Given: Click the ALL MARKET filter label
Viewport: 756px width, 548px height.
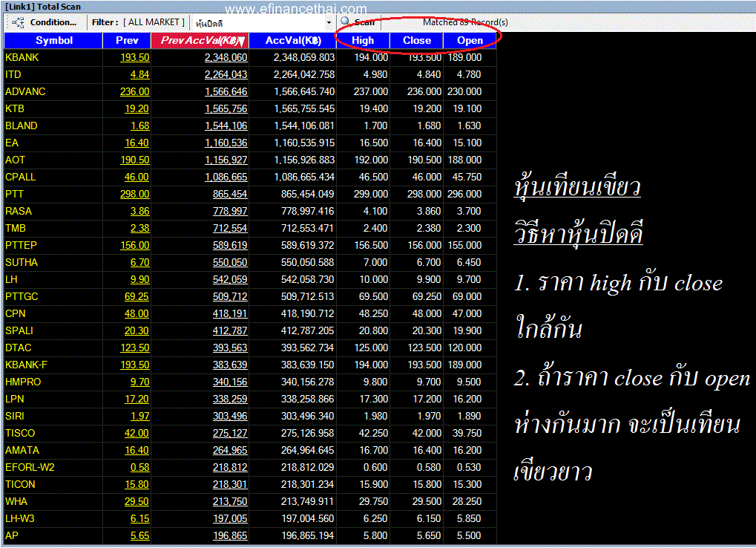Looking at the screenshot, I should point(154,22).
